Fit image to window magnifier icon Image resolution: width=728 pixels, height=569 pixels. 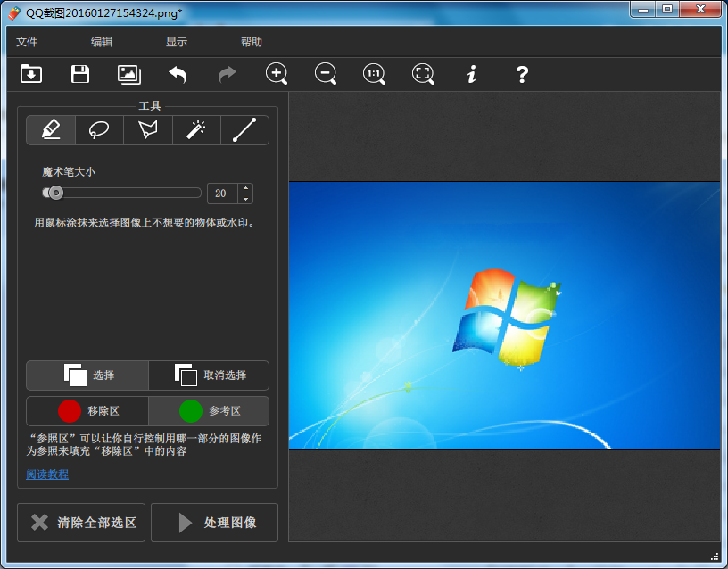(423, 74)
